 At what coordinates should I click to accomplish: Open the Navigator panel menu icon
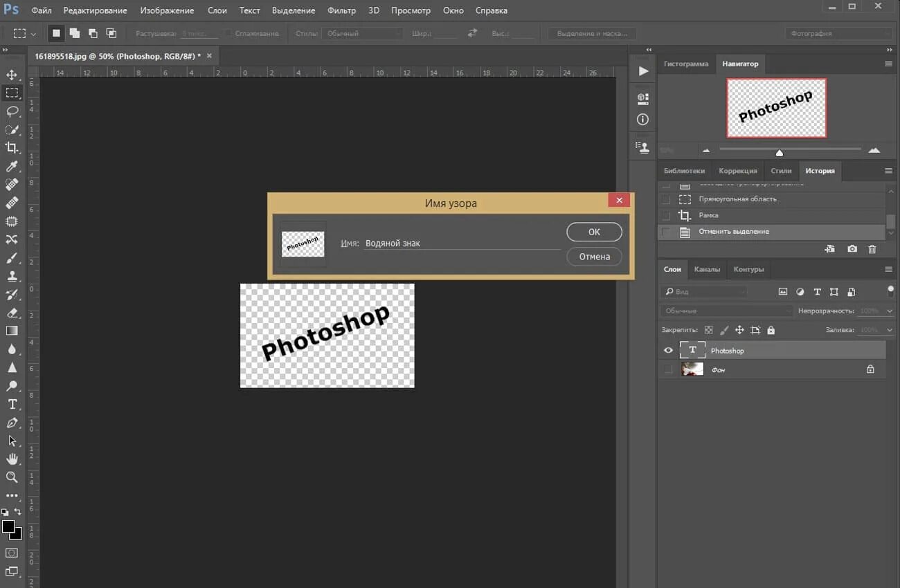(x=888, y=64)
